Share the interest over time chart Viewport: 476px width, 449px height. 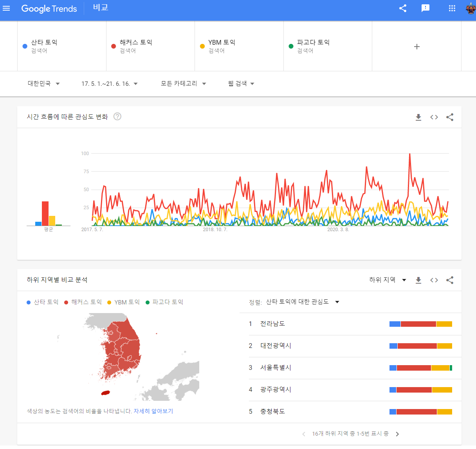tap(450, 117)
